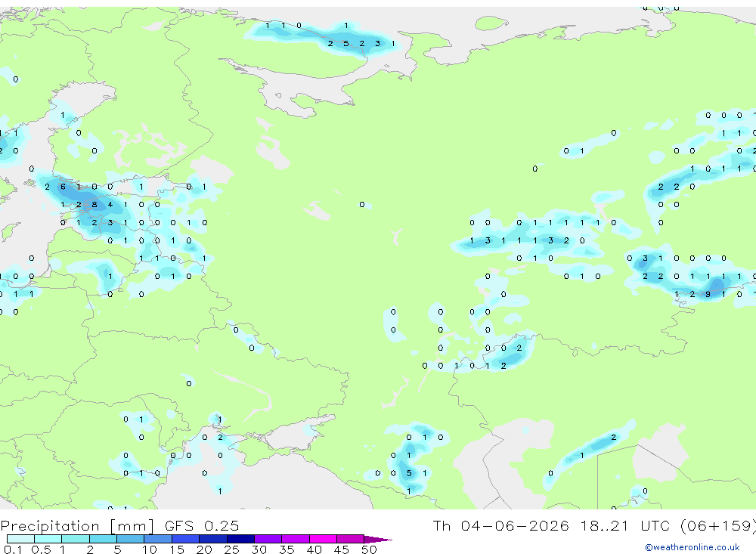The height and width of the screenshot is (554, 756).
Task: Click the precipitation value '8' on the map
Action: tap(94, 204)
